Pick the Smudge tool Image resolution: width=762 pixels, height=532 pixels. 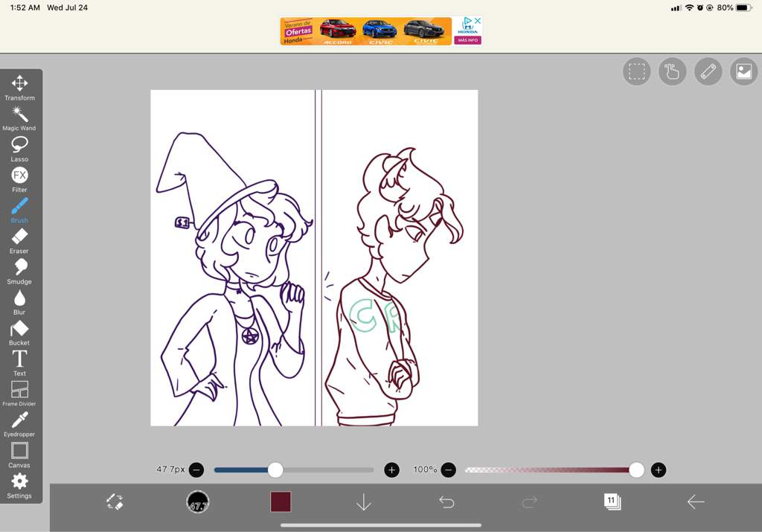pos(19,272)
